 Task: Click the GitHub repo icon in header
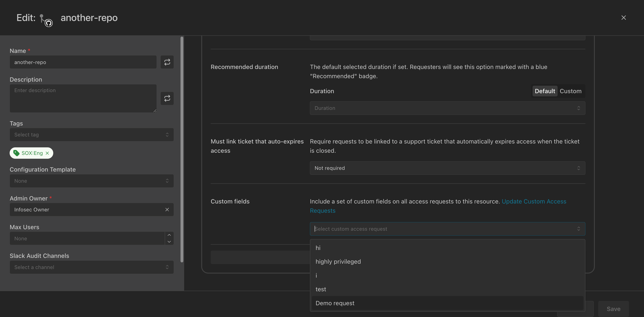tap(46, 20)
